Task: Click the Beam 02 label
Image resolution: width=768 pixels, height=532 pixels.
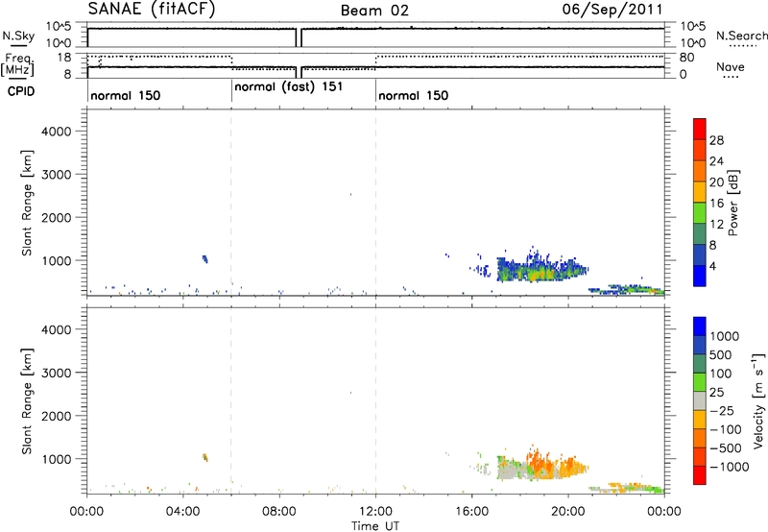Action: (374, 11)
